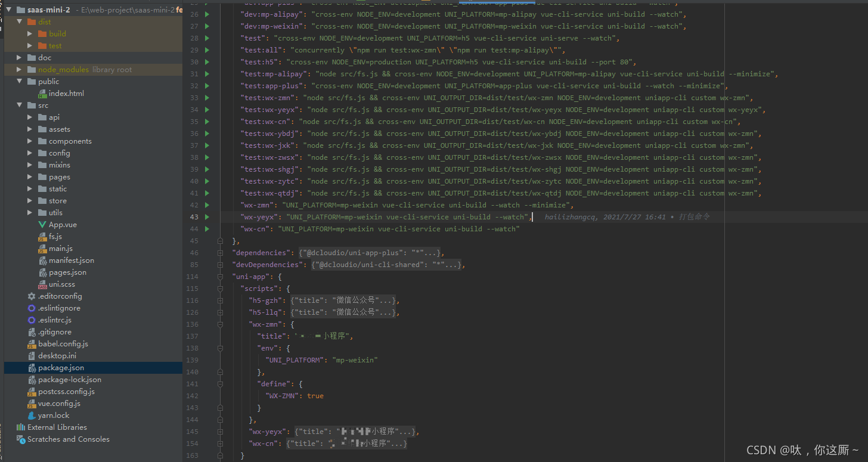This screenshot has width=868, height=462.
Task: Click the External Libraries bar-chart icon
Action: [21, 427]
